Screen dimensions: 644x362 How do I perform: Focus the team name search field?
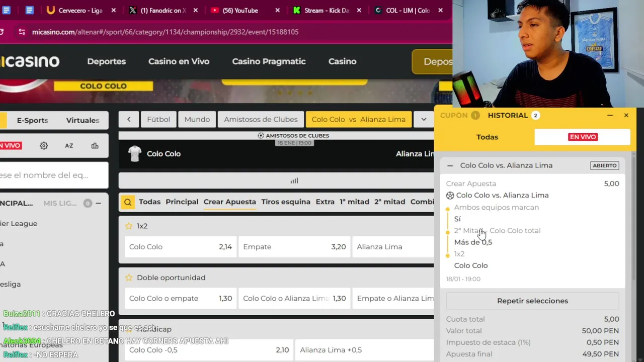pos(54,175)
